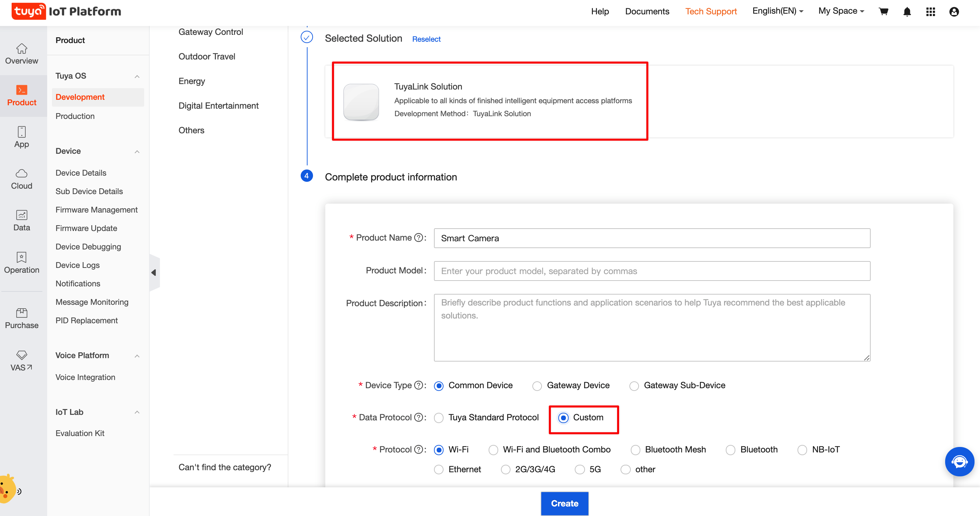Viewport: 980px width, 516px height.
Task: Select Bluetooth Mesh as the protocol
Action: [635, 450]
